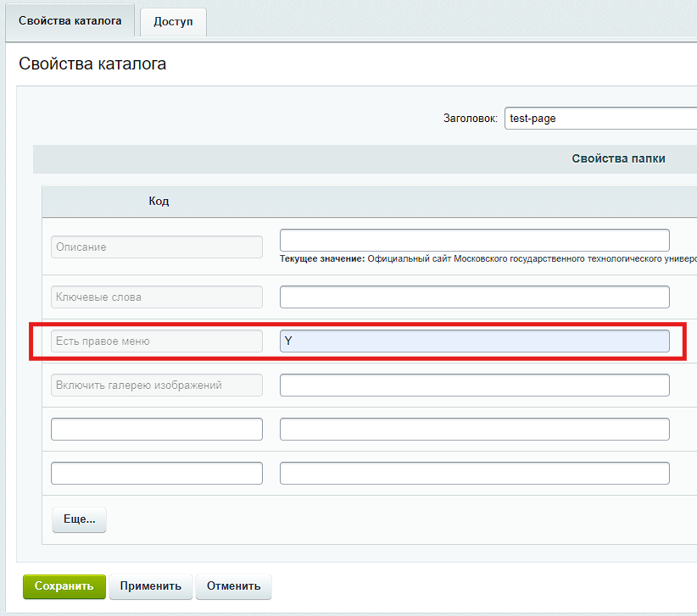Click the disabled Описание code field
The height and width of the screenshot is (616, 697).
(x=157, y=247)
